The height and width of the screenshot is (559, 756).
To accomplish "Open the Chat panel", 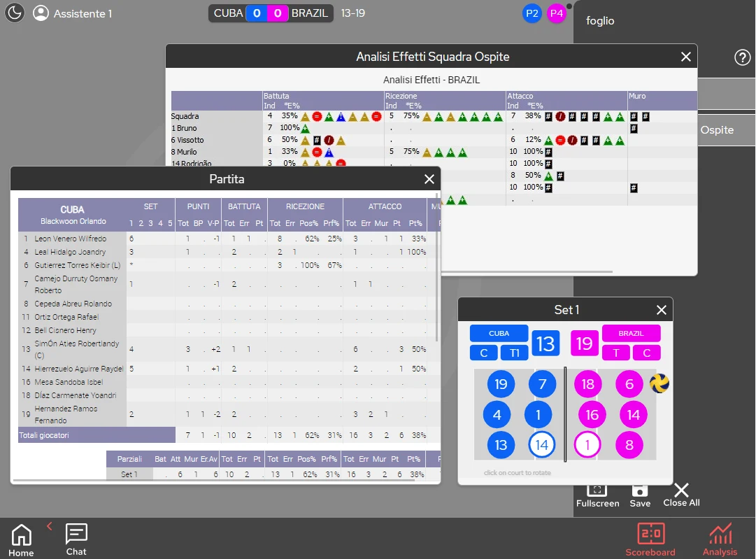I will coord(76,539).
